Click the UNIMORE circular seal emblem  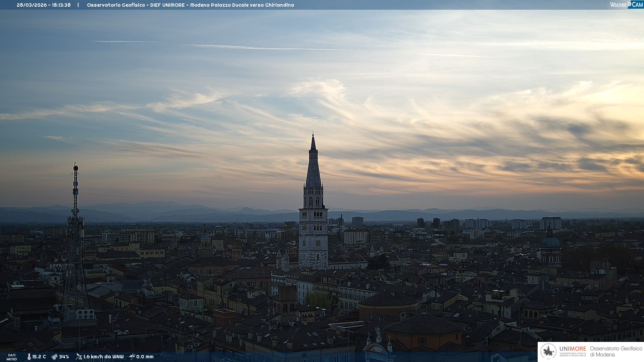(x=548, y=352)
